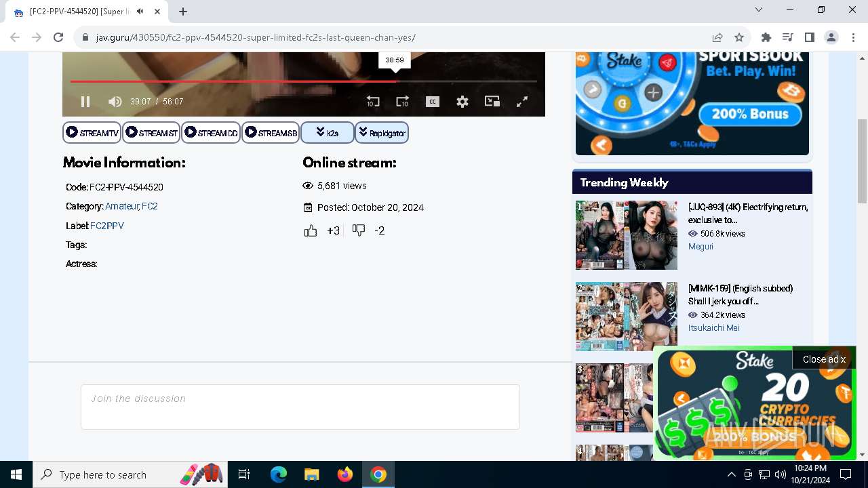The image size is (868, 488).
Task: Open the Chrome three-dot menu
Action: tap(853, 37)
